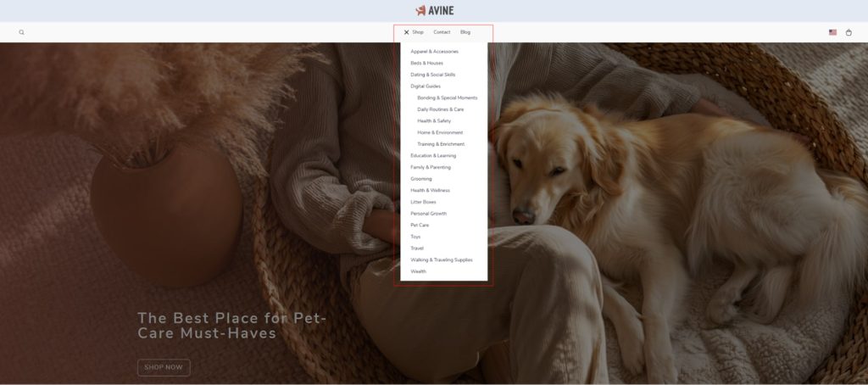Viewport: 868px width, 385px height.
Task: Click the search magnifier icon
Action: coord(22,32)
